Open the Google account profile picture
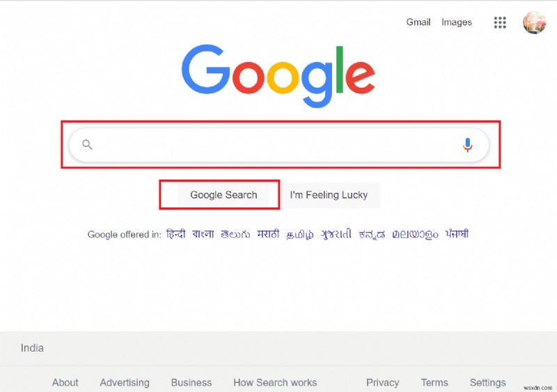The height and width of the screenshot is (392, 557). click(534, 22)
